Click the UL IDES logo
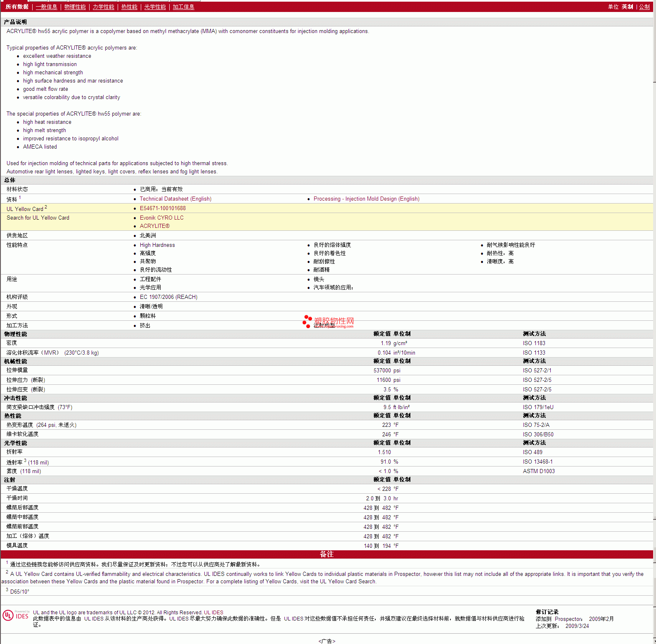 click(16, 615)
